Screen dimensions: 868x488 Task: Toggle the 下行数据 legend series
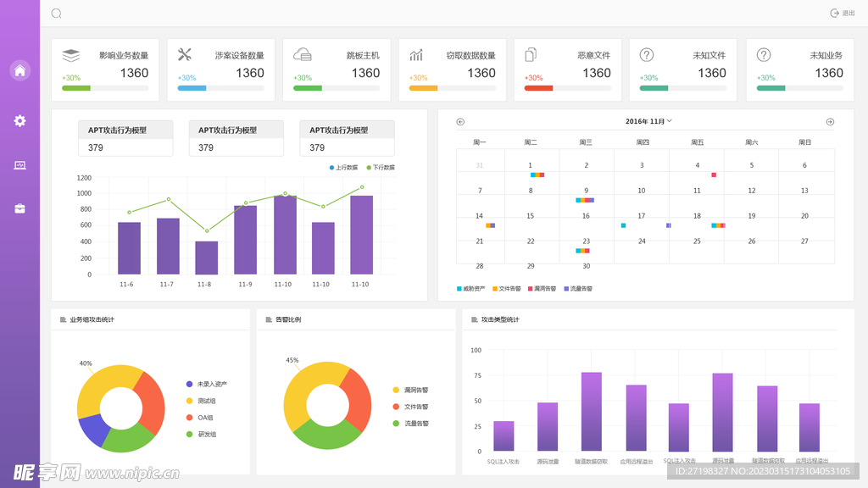pyautogui.click(x=381, y=168)
